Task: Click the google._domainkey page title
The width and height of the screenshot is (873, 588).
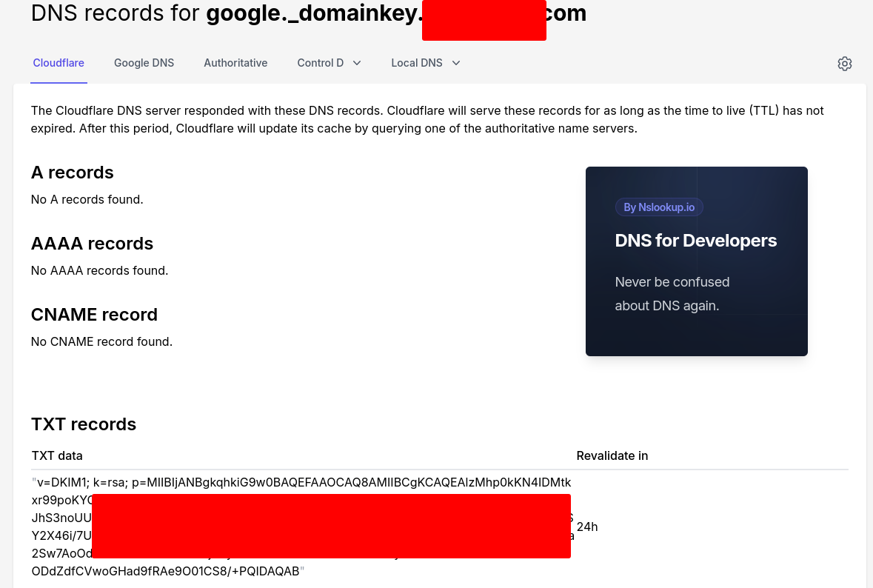Action: point(309,13)
